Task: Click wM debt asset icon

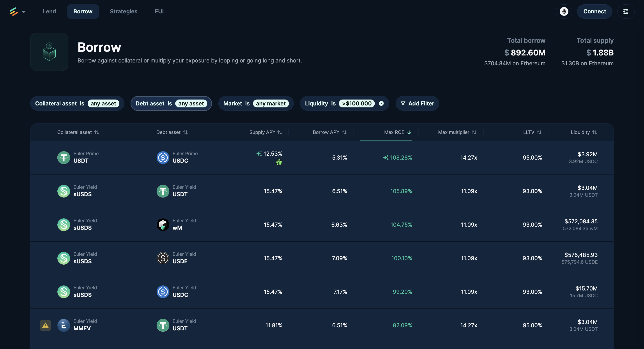Action: (163, 224)
